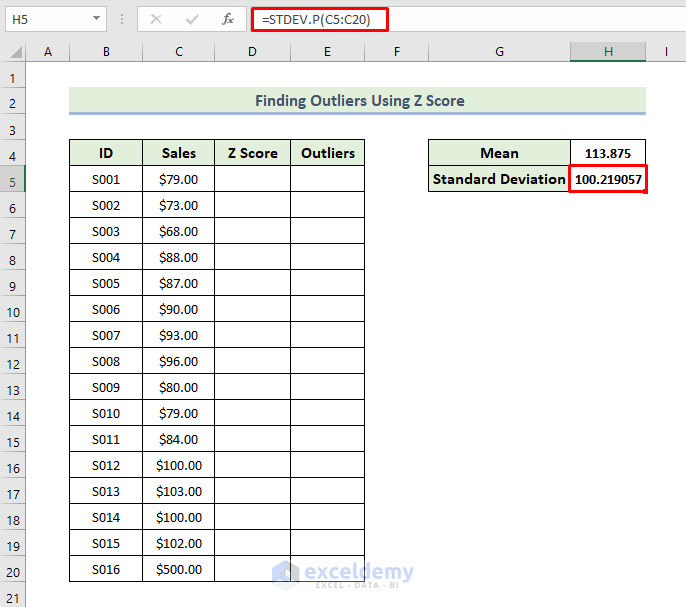Select cell S016
The image size is (686, 607).
click(x=106, y=569)
